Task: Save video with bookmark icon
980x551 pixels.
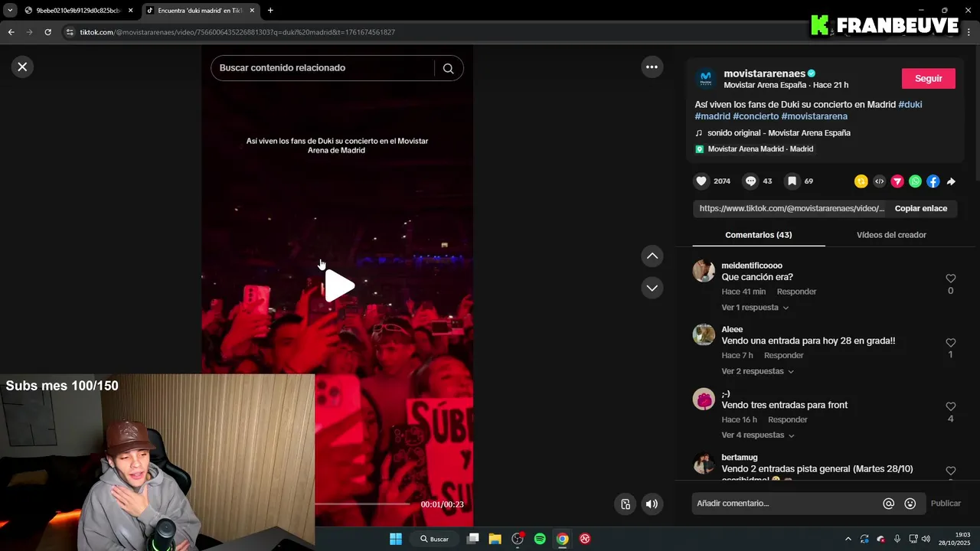Action: [x=792, y=181]
